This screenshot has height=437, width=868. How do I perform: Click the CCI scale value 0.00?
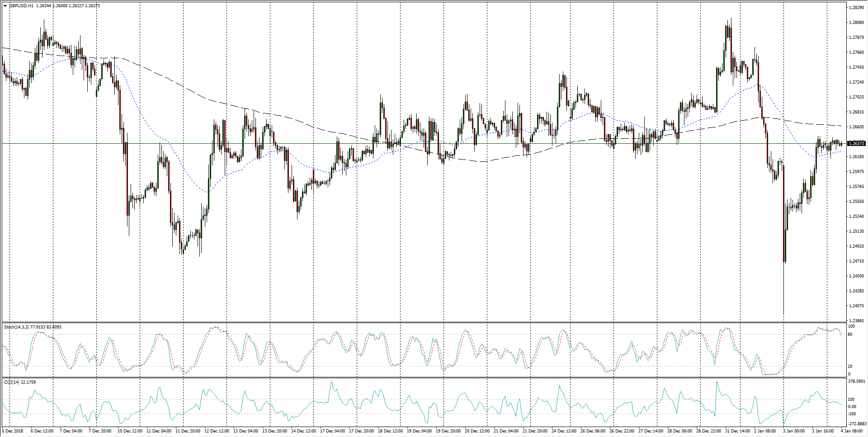852,407
